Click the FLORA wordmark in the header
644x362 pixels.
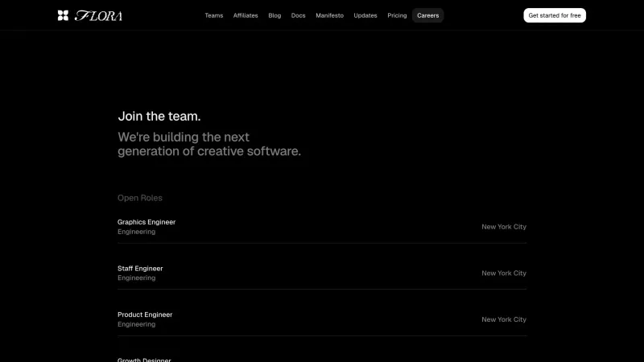98,15
